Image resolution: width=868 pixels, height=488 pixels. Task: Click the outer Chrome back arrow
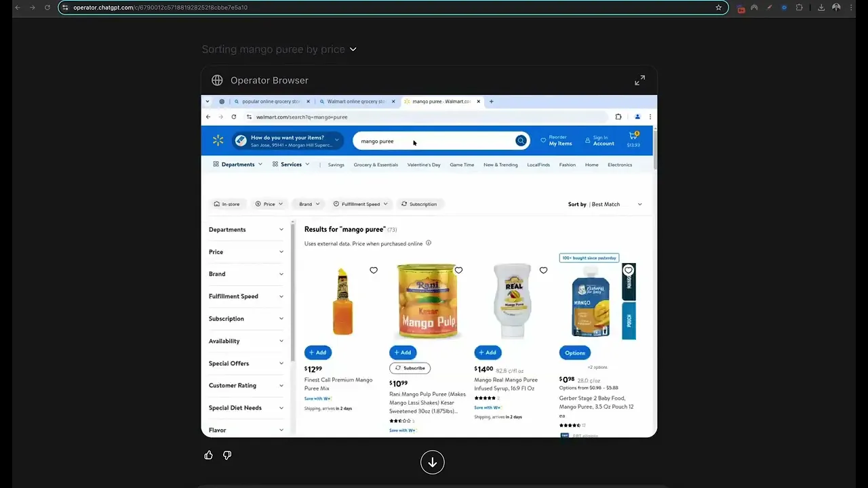pos(18,7)
